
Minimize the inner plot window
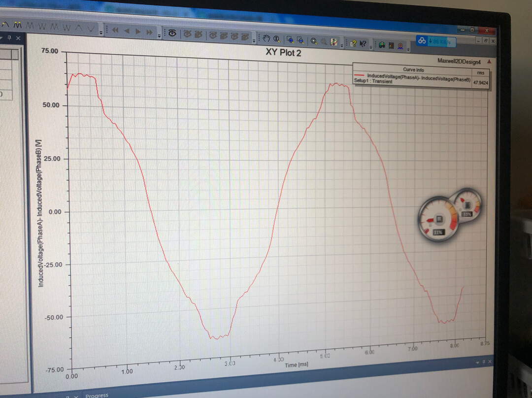[x=478, y=40]
